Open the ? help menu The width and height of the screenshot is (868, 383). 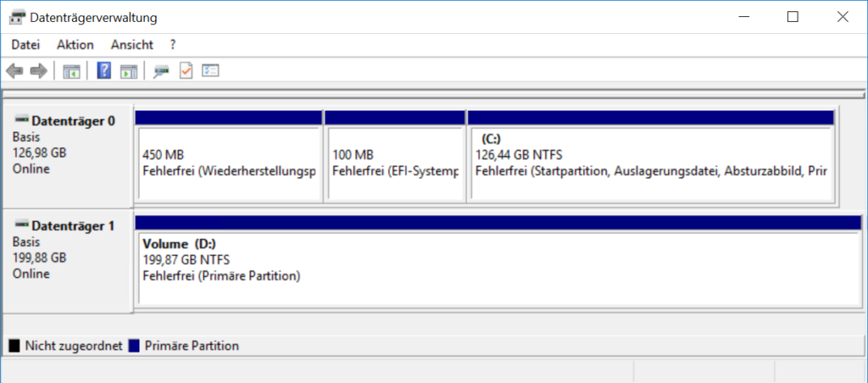tap(173, 44)
